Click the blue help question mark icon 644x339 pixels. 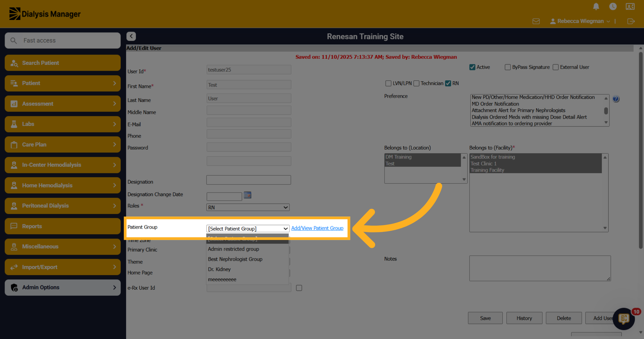(616, 99)
